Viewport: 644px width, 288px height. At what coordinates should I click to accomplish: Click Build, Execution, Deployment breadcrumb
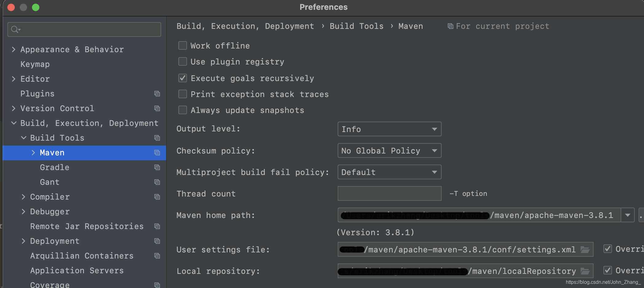pos(245,26)
